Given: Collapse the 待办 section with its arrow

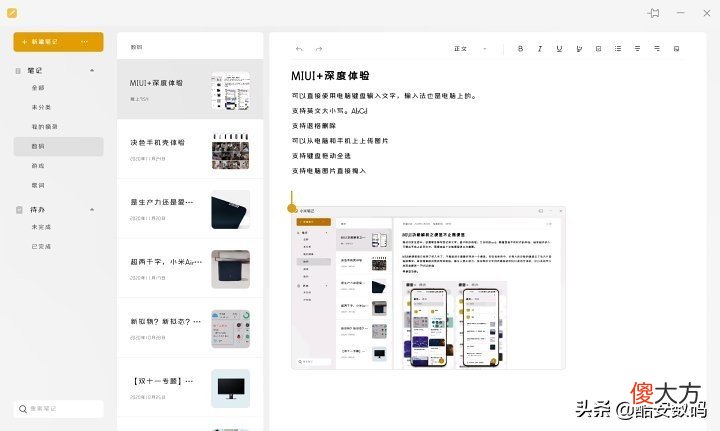Looking at the screenshot, I should 92,210.
